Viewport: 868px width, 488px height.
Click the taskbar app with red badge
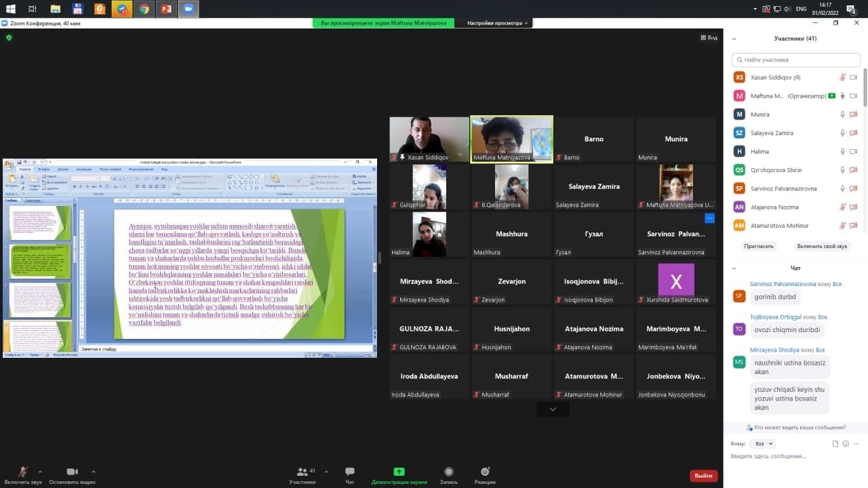click(122, 9)
